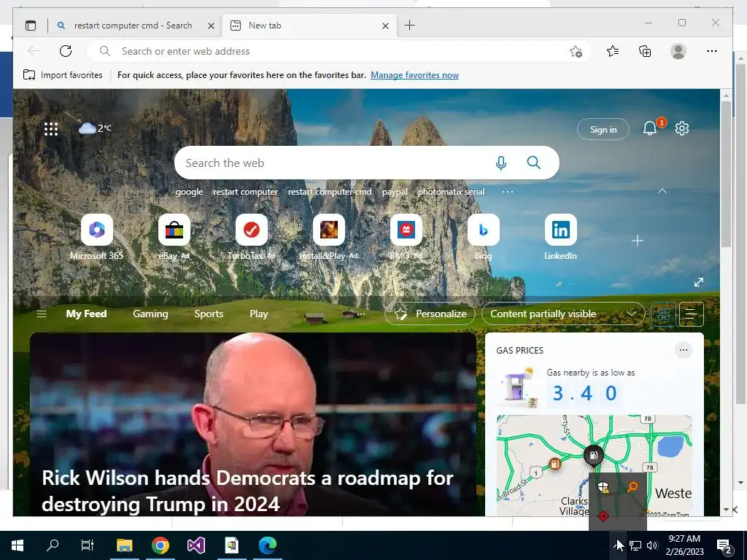Open the Collections icon
This screenshot has width=747, height=560.
(645, 51)
